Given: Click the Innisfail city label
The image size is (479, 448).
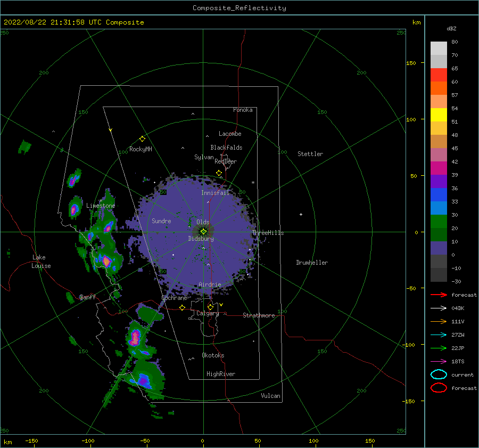Looking at the screenshot, I should [215, 193].
